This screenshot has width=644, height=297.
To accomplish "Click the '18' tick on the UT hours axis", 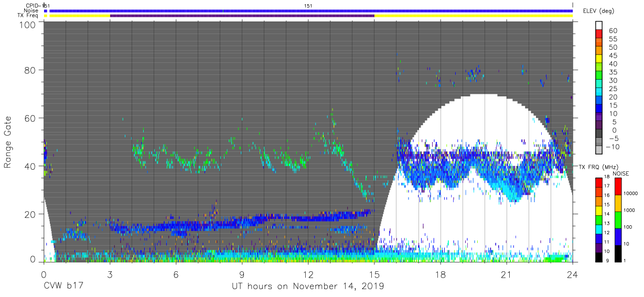I will 441,273.
